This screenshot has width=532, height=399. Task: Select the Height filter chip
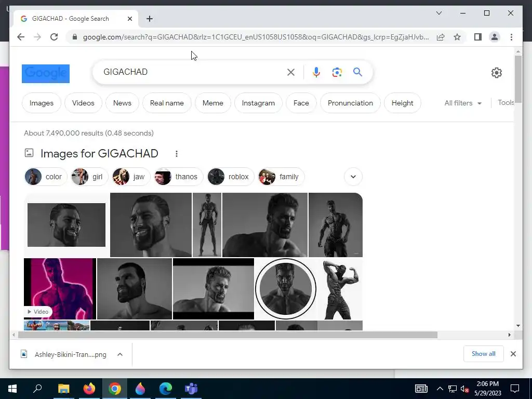click(403, 103)
